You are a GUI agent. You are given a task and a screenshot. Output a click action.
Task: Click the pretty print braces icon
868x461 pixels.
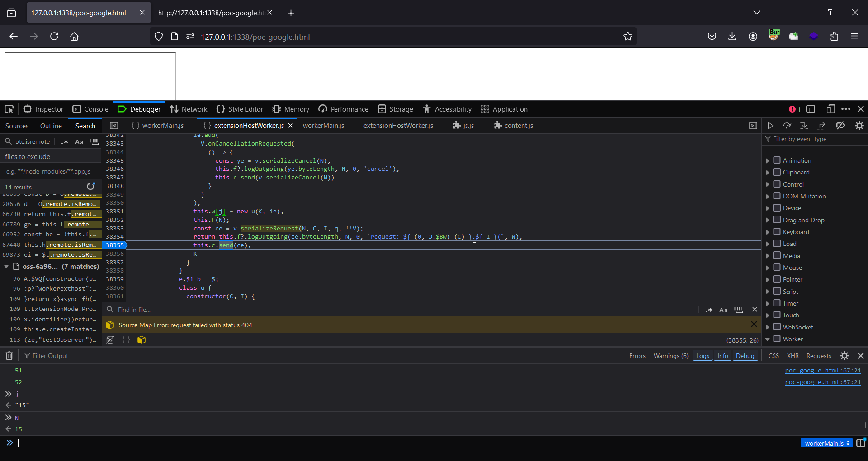[x=126, y=340]
